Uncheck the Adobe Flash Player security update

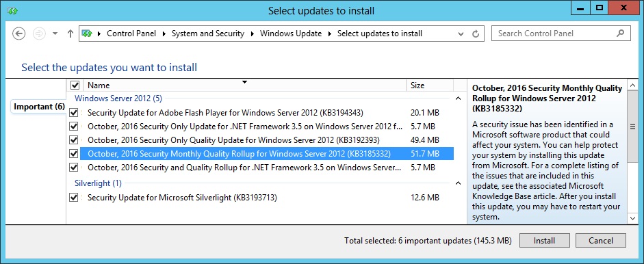[73, 112]
